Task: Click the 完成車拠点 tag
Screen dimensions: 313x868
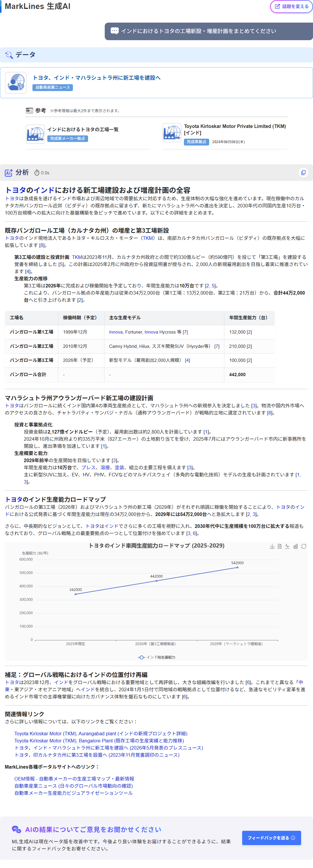Action: coord(196,142)
